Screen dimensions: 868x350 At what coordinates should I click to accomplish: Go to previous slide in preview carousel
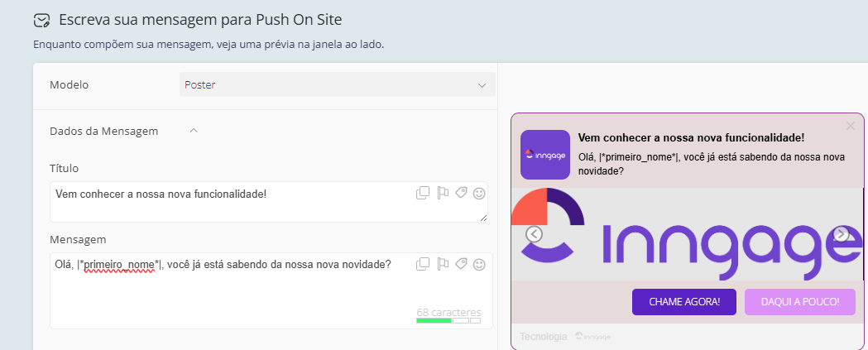point(535,234)
